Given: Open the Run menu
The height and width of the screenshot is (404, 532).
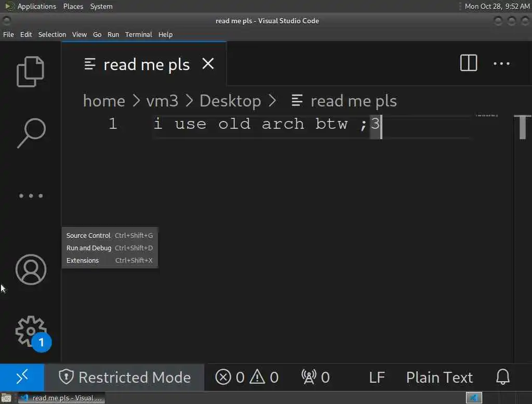Looking at the screenshot, I should [113, 35].
